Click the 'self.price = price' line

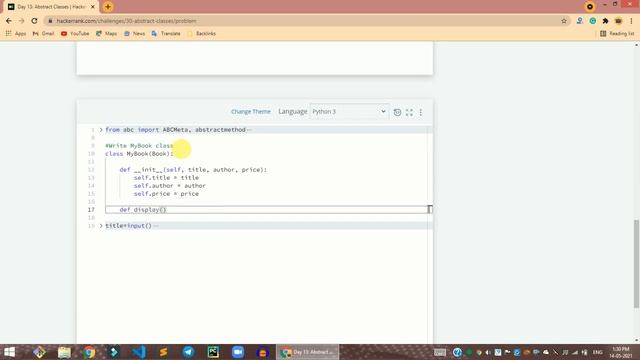click(167, 193)
